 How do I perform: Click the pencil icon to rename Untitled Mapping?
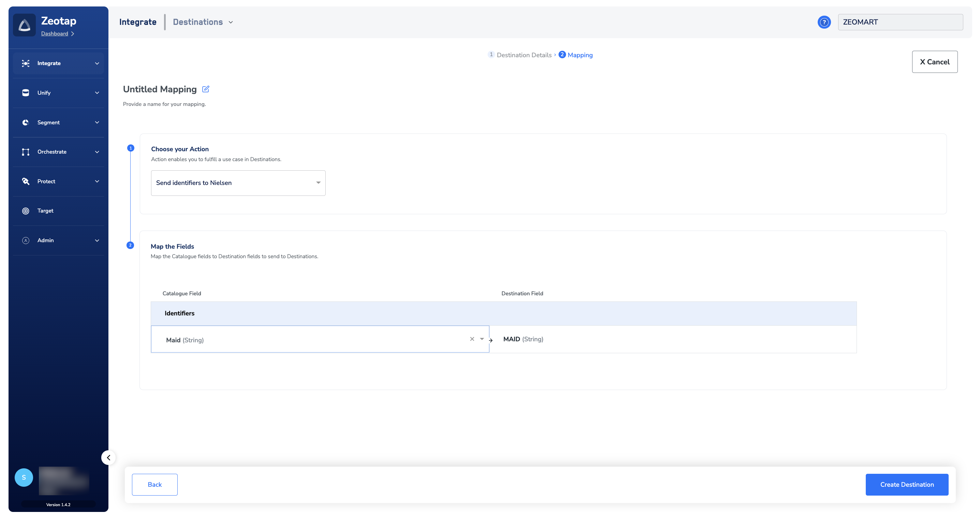click(205, 89)
